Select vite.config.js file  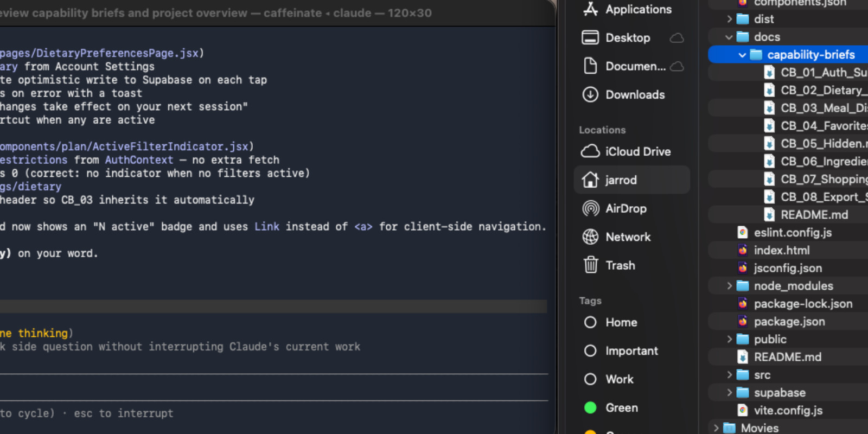[x=780, y=410]
